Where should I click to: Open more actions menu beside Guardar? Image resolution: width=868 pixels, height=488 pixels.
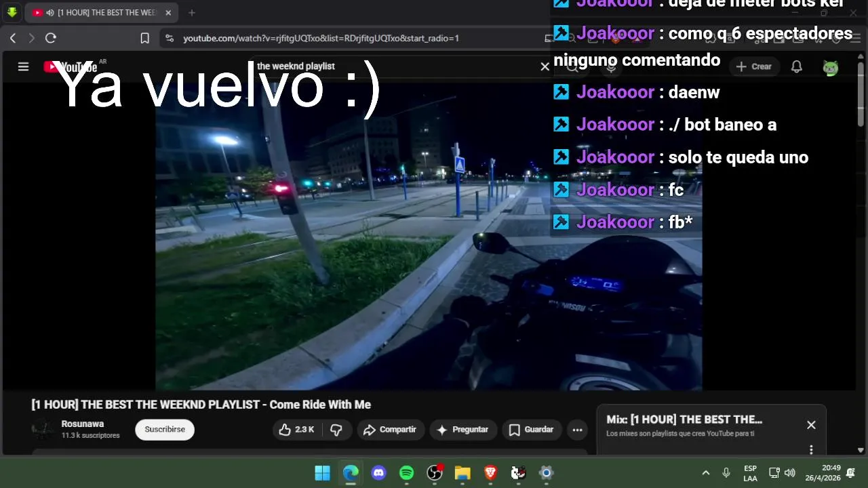[x=577, y=430]
